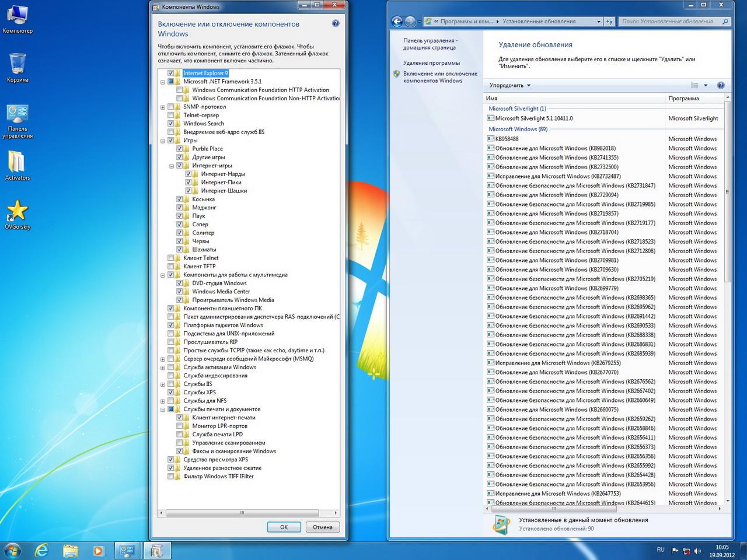
Task: Enable the Telnet-сервер checkbox
Action: [x=171, y=116]
